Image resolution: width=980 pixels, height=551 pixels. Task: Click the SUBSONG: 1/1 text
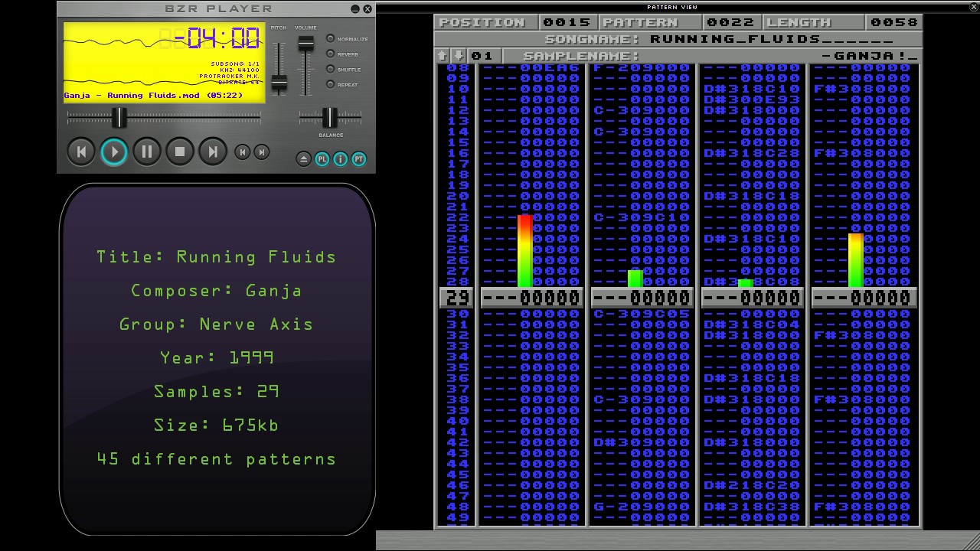click(x=235, y=64)
